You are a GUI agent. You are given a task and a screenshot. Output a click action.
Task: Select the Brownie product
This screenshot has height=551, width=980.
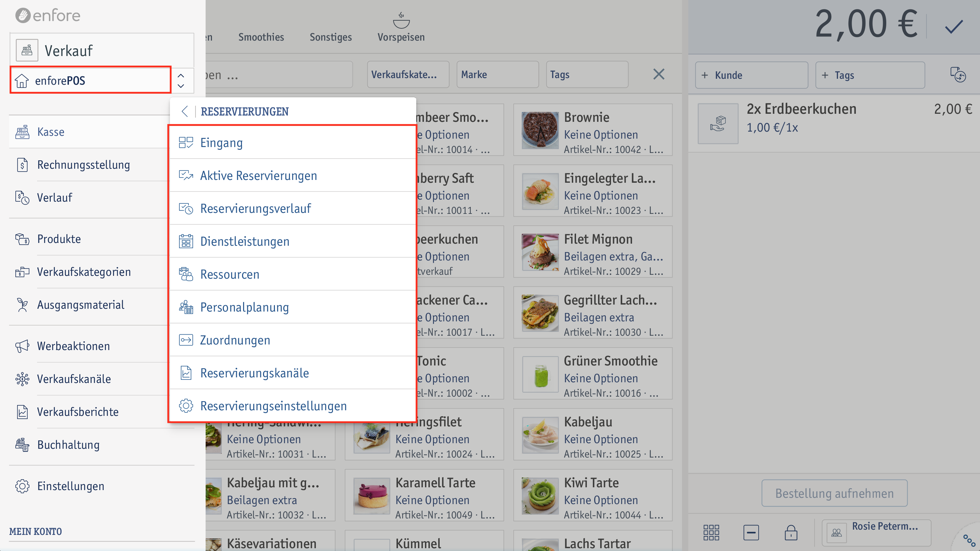(593, 130)
